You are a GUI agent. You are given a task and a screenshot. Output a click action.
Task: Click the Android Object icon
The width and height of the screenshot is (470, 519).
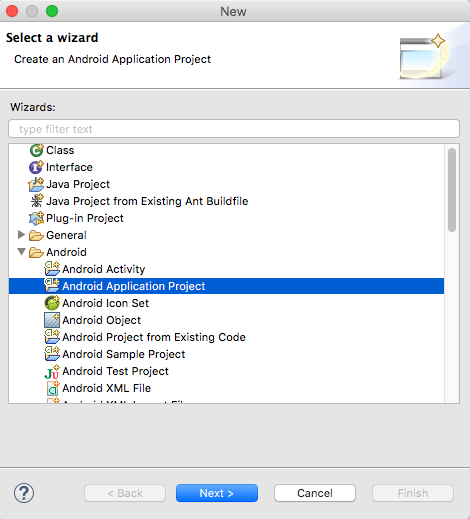[52, 320]
